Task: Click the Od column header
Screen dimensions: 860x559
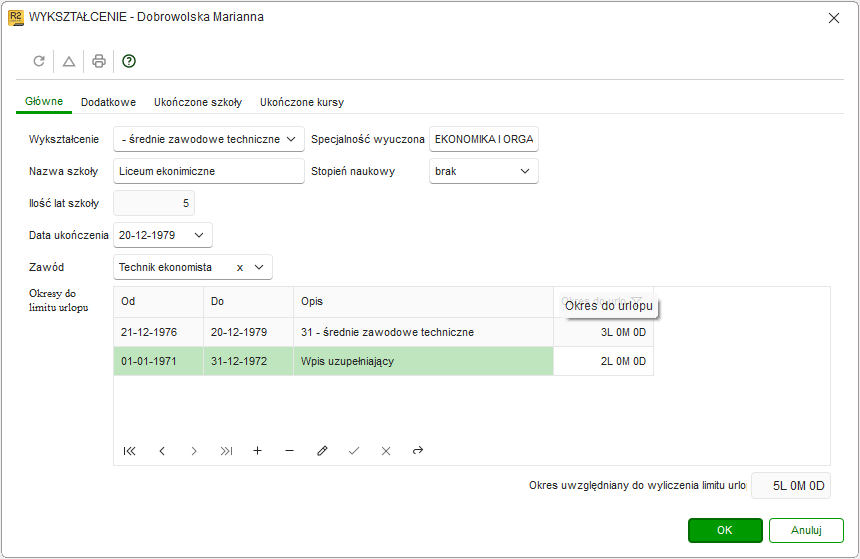Action: [x=159, y=302]
